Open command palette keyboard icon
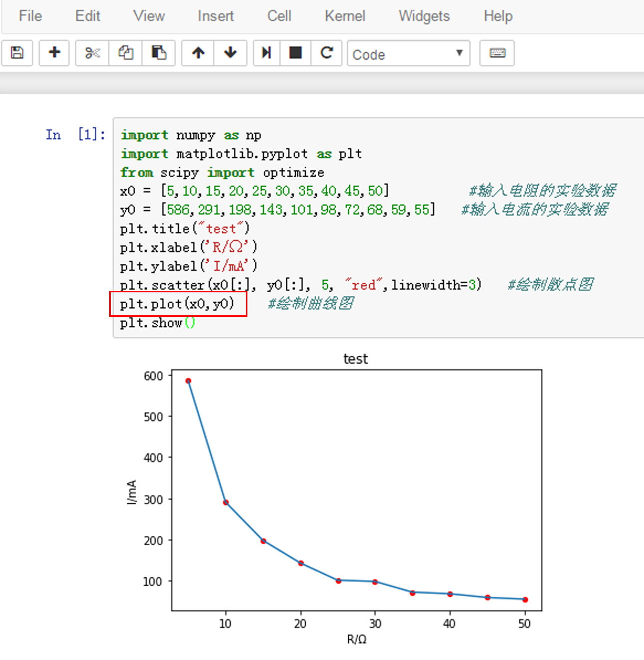This screenshot has height=660, width=644. tap(497, 53)
